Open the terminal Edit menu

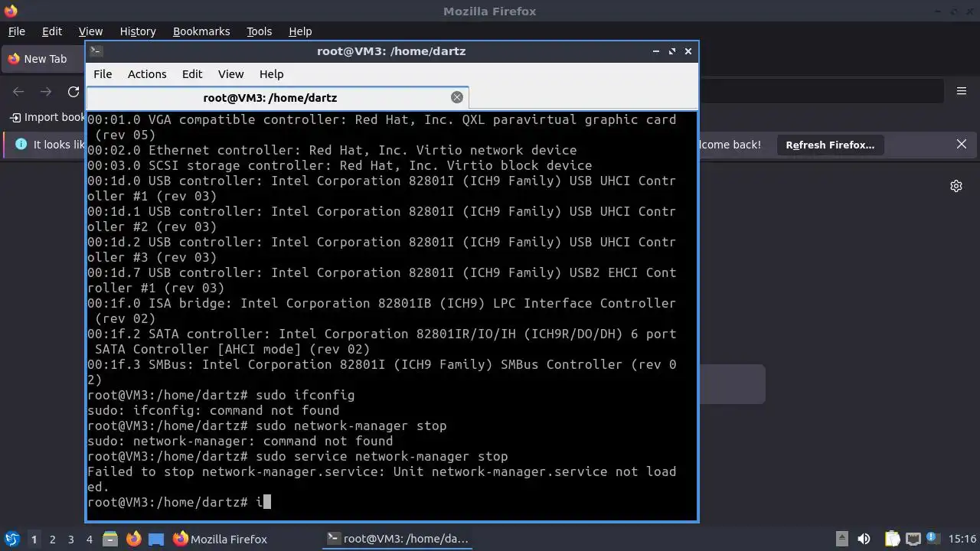(192, 74)
